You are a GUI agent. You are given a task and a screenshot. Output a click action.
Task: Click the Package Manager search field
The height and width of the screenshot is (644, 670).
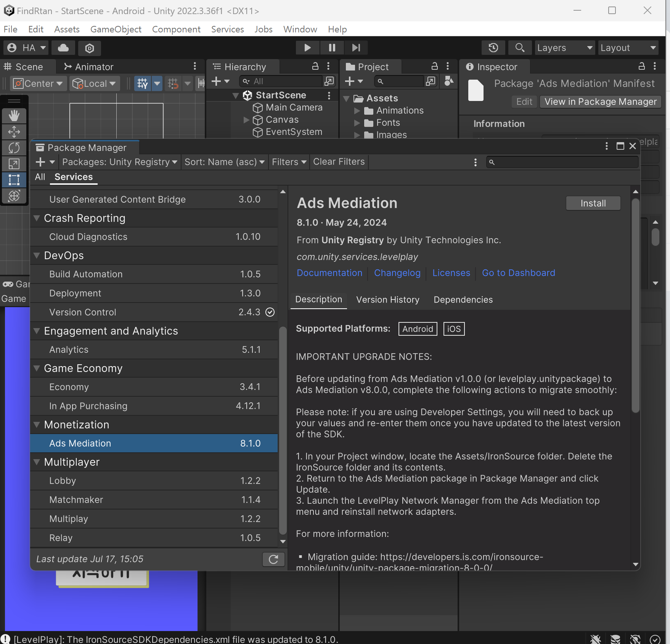[562, 162]
